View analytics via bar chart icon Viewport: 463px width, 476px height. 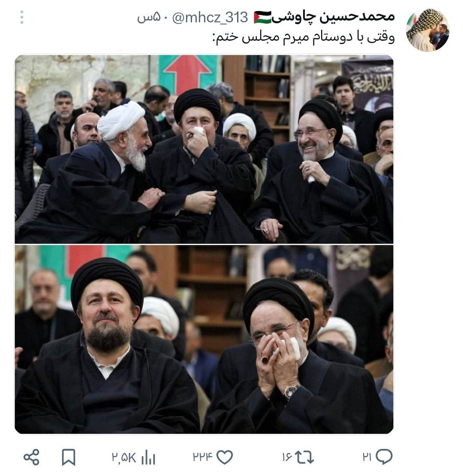(x=148, y=457)
